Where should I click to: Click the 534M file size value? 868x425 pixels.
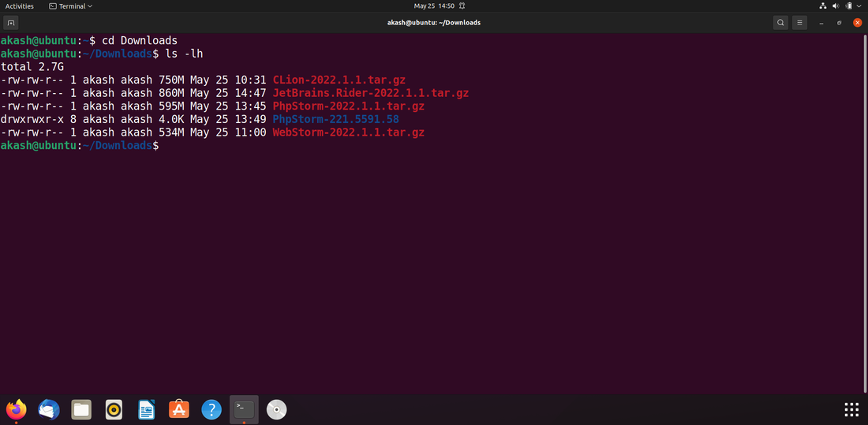(x=171, y=132)
